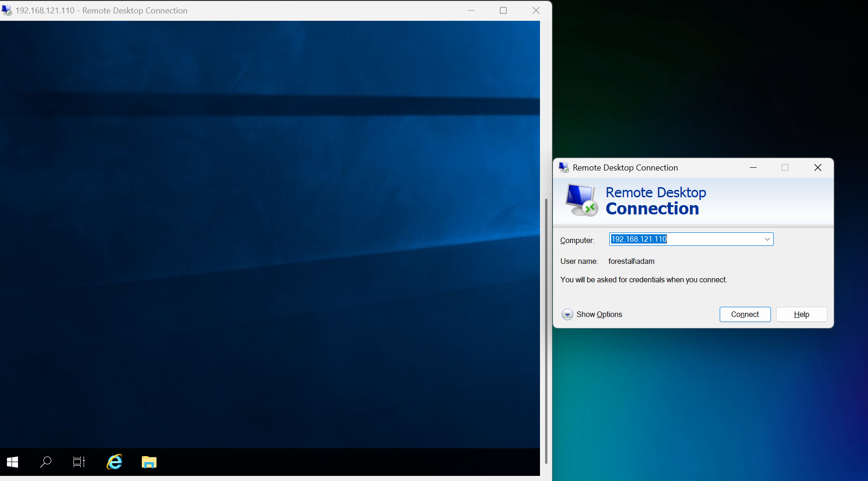This screenshot has width=868, height=481.
Task: Close the 192.168.121.110 remote session window
Action: [536, 11]
